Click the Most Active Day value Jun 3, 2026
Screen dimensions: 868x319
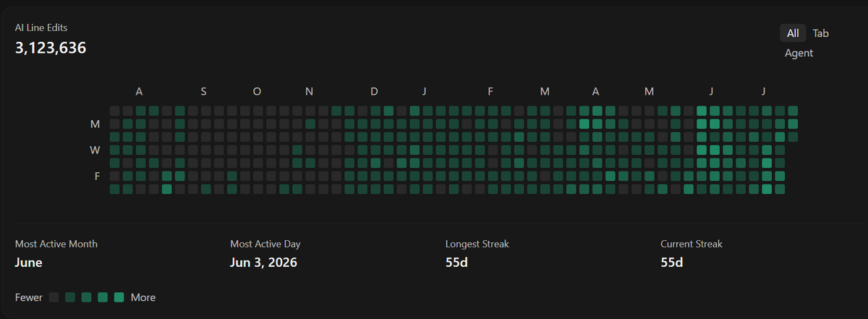(263, 262)
